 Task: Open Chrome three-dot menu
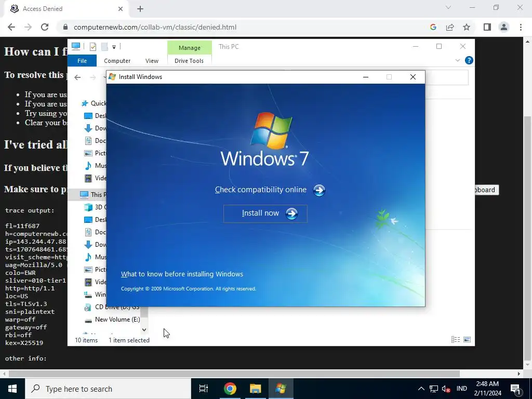click(521, 27)
